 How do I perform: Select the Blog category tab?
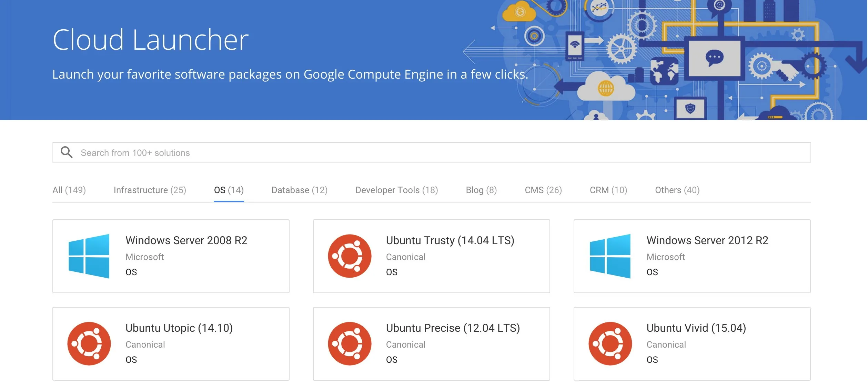(x=481, y=190)
